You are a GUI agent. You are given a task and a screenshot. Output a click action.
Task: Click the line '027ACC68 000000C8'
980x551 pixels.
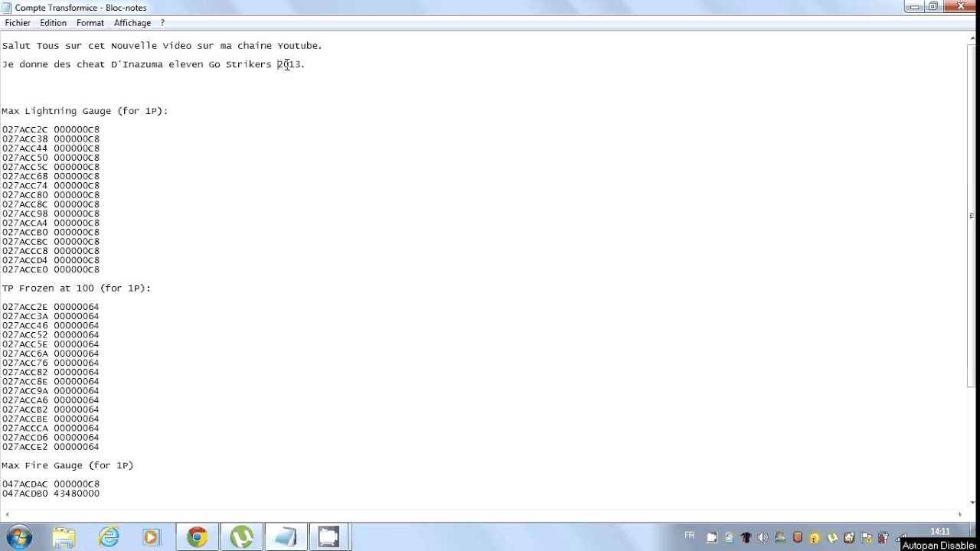point(51,177)
